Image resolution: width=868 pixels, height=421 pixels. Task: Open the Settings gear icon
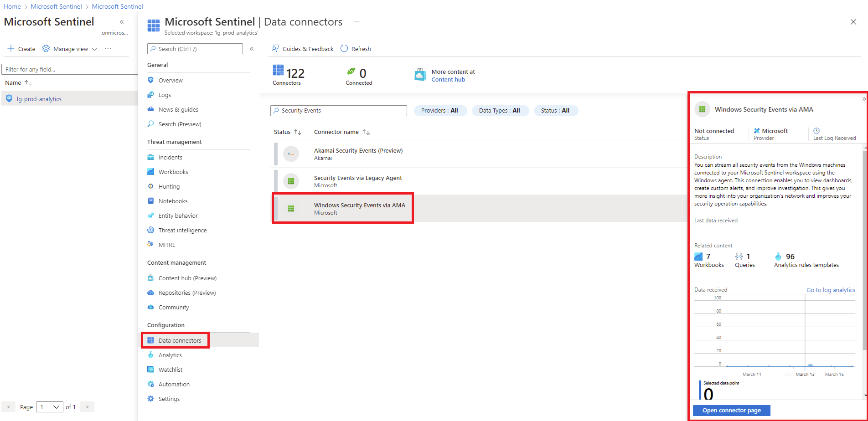(x=150, y=399)
